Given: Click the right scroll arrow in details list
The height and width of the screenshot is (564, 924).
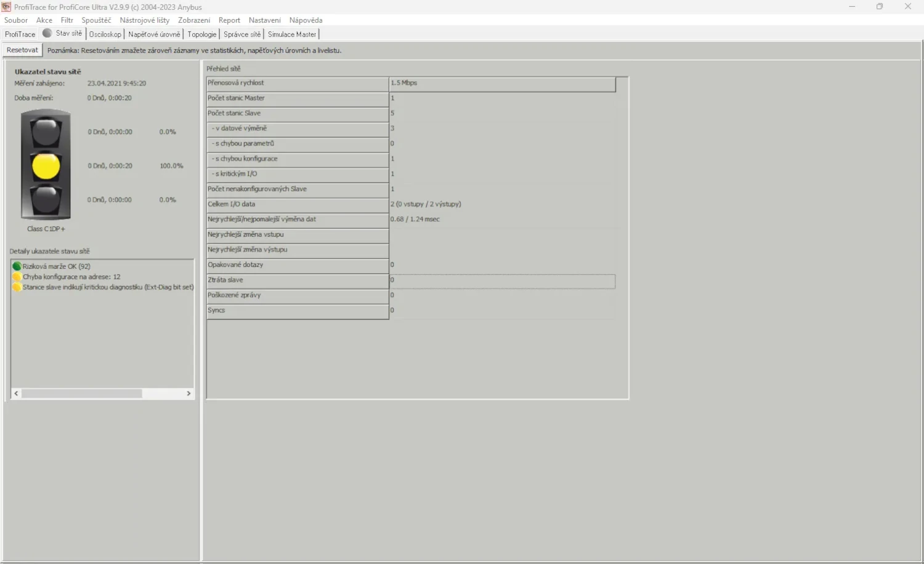Looking at the screenshot, I should pyautogui.click(x=188, y=393).
